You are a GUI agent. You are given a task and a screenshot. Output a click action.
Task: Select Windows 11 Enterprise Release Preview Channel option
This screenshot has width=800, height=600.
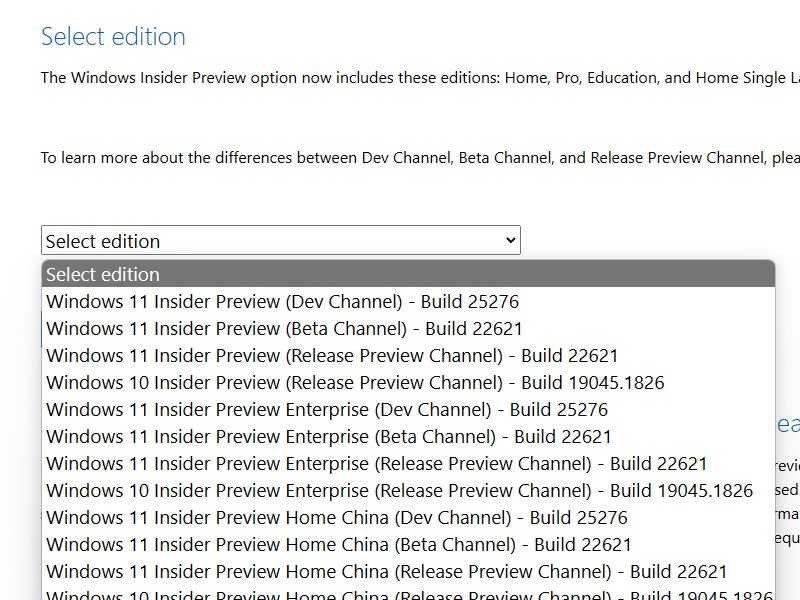click(376, 463)
